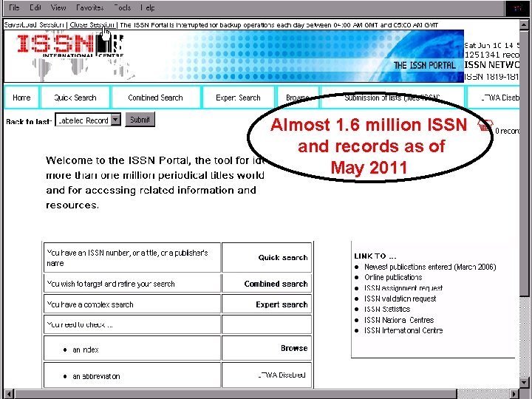Click 'an index' list item

[86, 349]
